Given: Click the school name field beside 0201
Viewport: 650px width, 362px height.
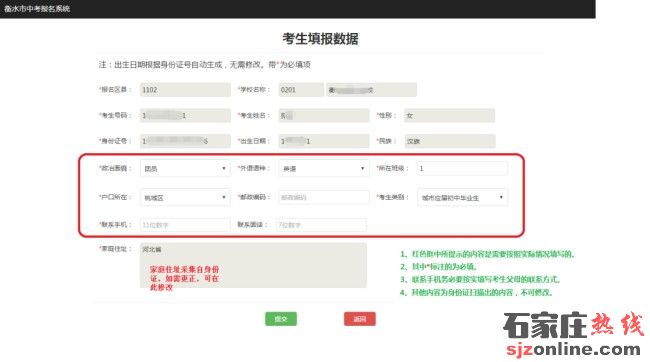Looking at the screenshot, I should 371,90.
